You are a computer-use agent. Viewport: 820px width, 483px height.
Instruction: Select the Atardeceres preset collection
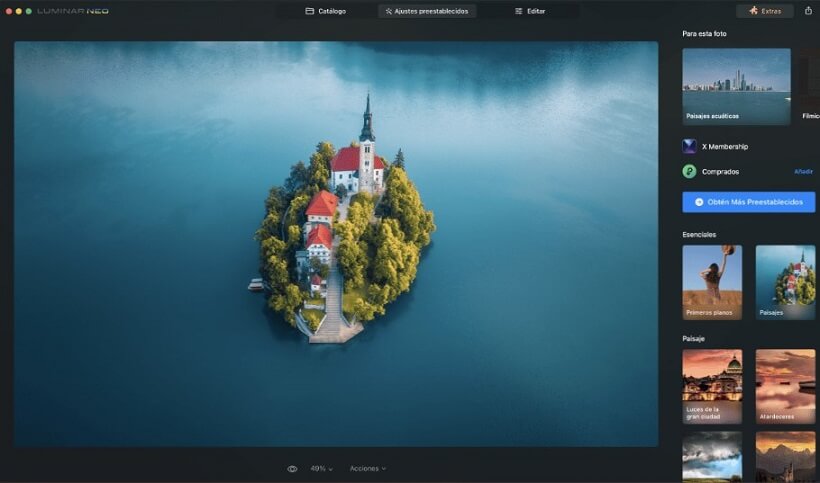785,386
